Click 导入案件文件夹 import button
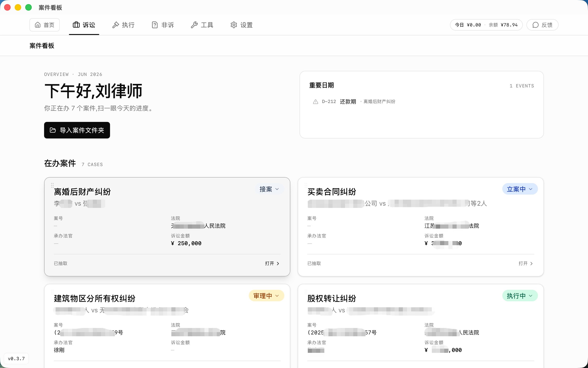 (x=77, y=130)
